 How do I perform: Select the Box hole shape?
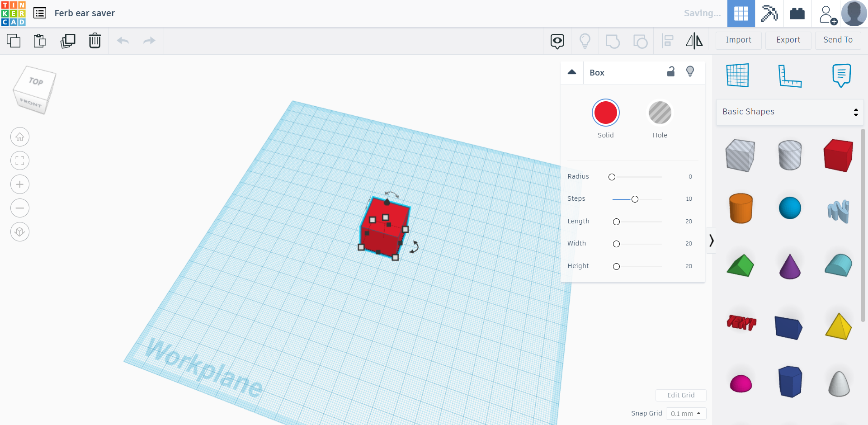tap(740, 156)
